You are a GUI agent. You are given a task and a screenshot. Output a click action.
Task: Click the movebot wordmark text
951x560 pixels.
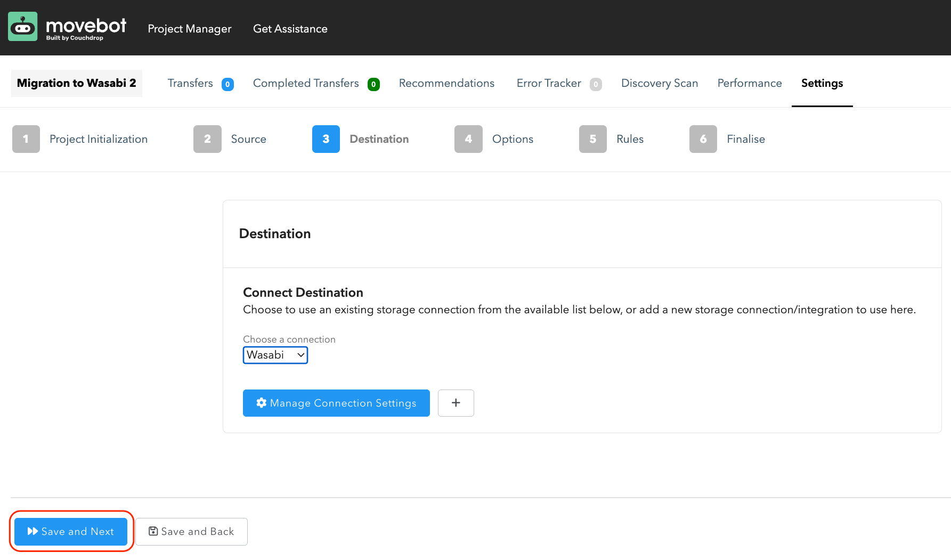86,25
